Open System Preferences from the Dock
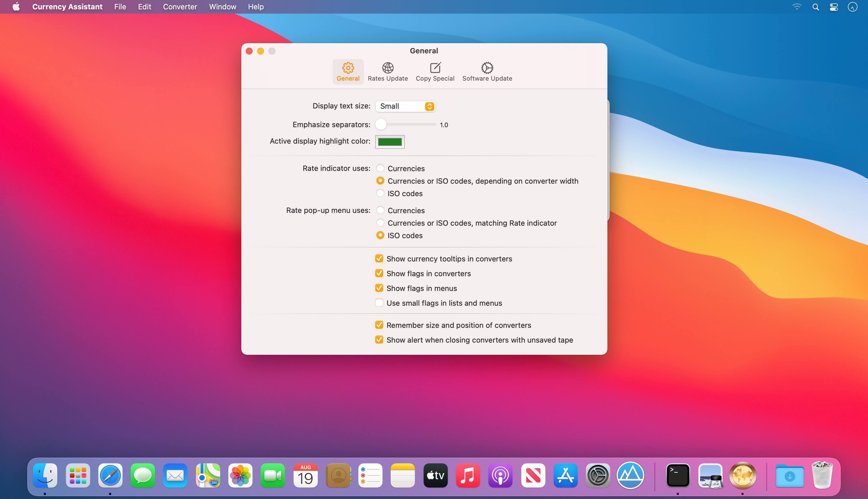868x499 pixels. [598, 475]
